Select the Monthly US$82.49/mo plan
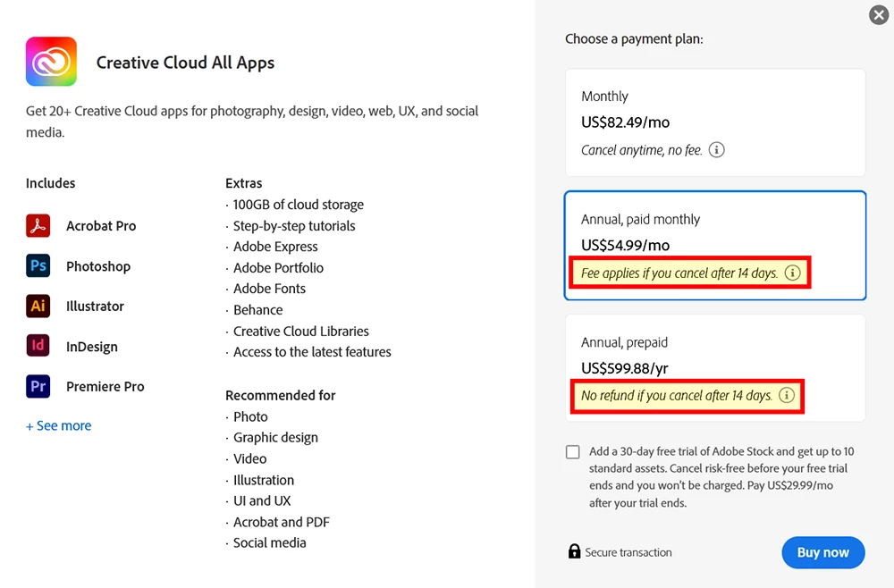 pos(715,122)
